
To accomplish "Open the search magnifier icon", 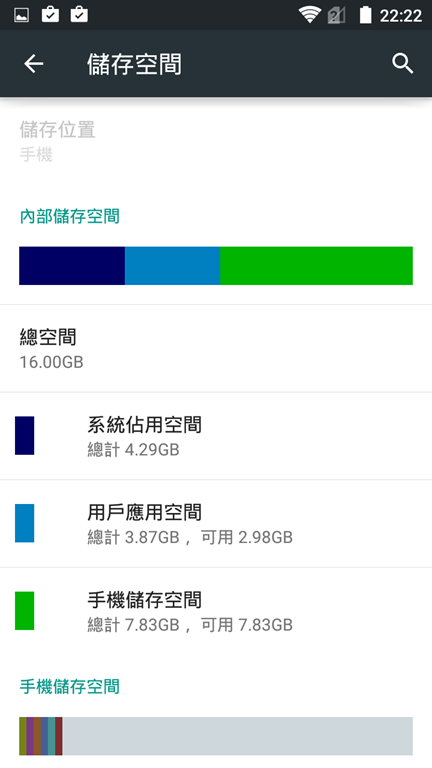I will [x=403, y=64].
